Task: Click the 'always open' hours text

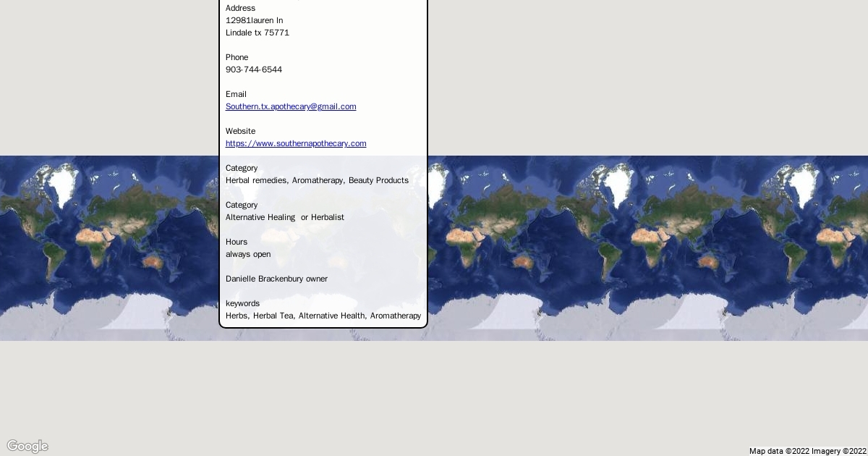Action: tap(248, 254)
